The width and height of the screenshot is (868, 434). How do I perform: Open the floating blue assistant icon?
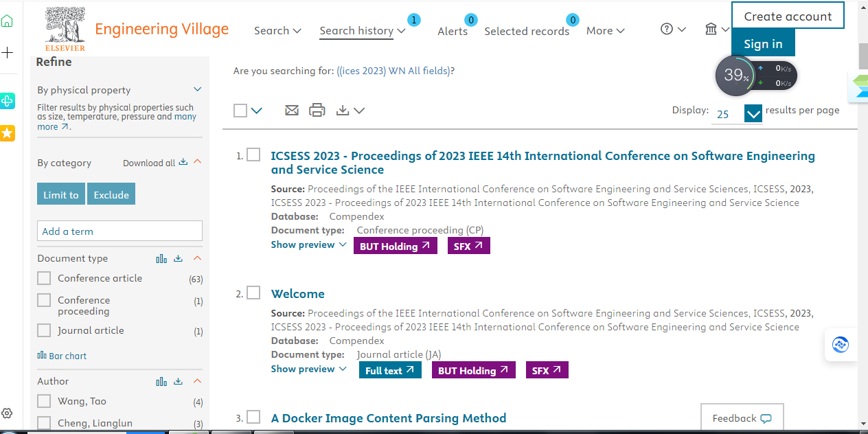[841, 345]
